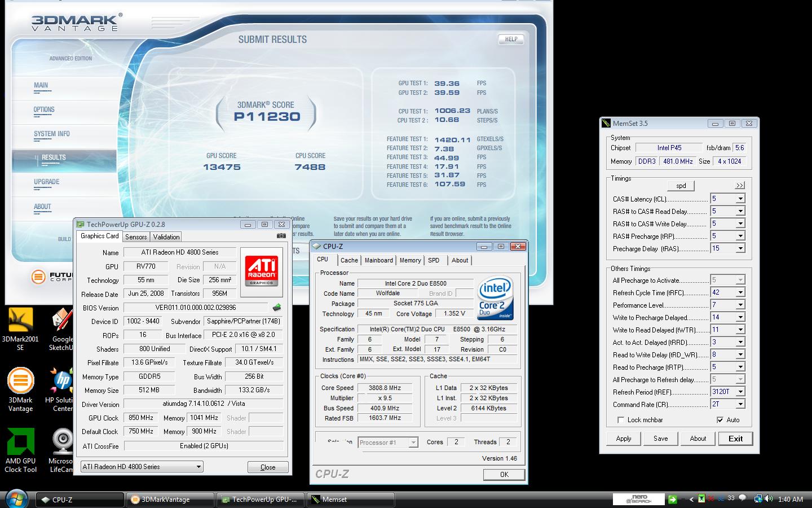This screenshot has width=812, height=508.
Task: Click the BIOS save chip icon in GPU-Z
Action: pyautogui.click(x=276, y=308)
